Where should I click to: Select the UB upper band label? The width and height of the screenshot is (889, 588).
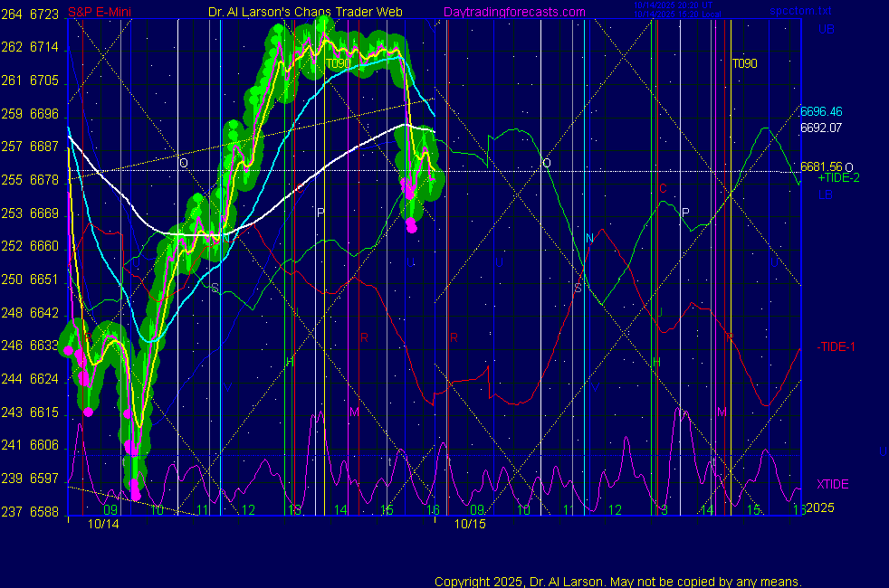826,29
